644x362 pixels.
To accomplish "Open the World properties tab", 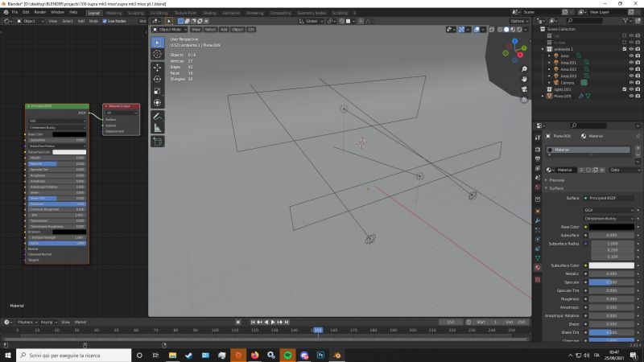I will coord(538,187).
